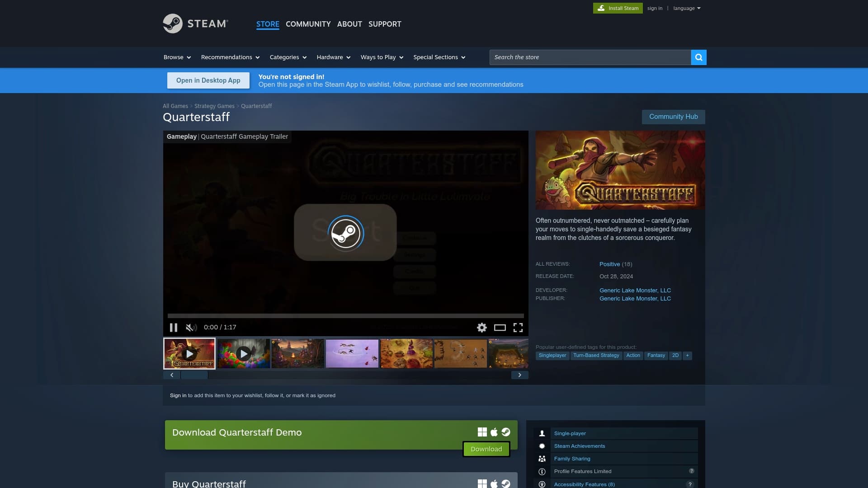Pause the gameplay trailer video
Image resolution: width=868 pixels, height=488 pixels.
[x=173, y=327]
